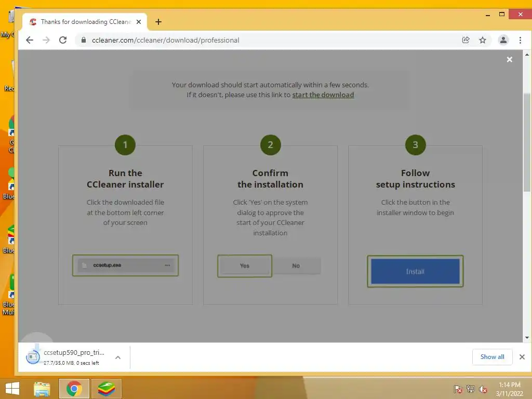Go back in Chrome history
Viewport: 532px width, 399px height.
(30, 40)
